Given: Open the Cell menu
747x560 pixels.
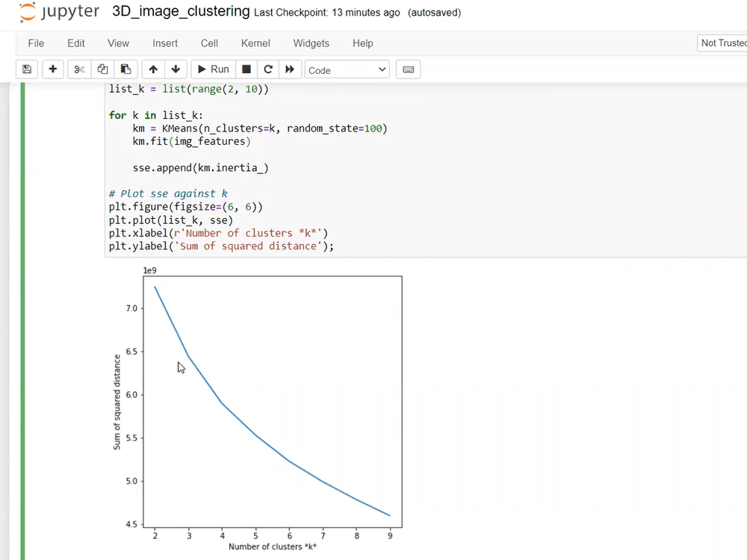Looking at the screenshot, I should (209, 43).
